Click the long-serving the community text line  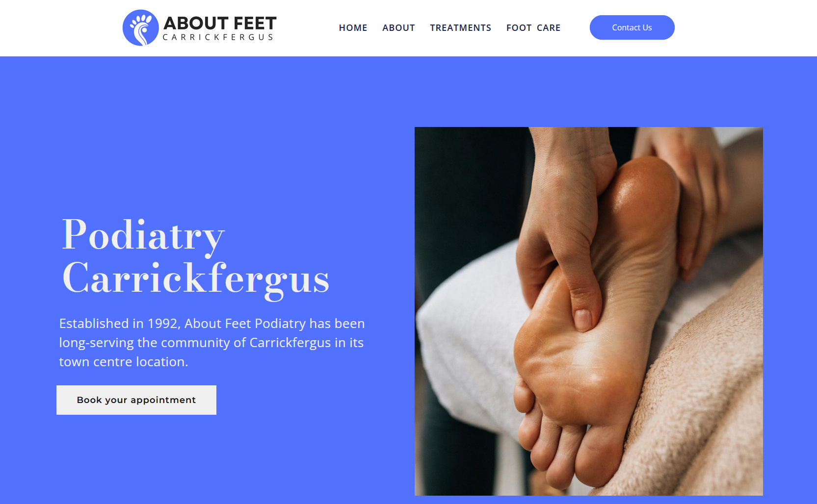211,343
